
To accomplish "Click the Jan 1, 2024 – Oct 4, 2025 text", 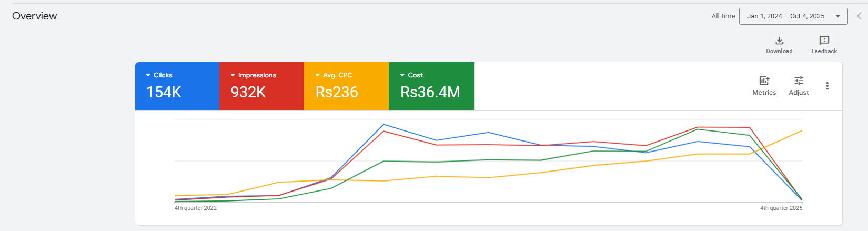I will coord(785,16).
